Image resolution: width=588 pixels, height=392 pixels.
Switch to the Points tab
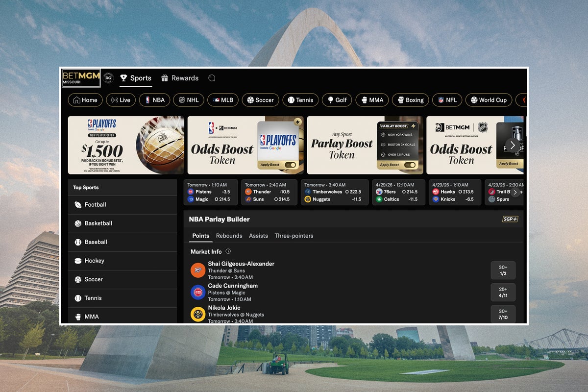click(201, 236)
